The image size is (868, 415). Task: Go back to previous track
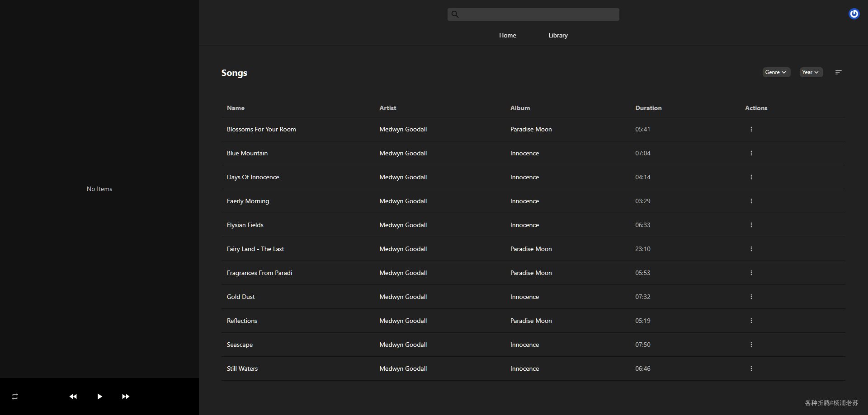[73, 396]
